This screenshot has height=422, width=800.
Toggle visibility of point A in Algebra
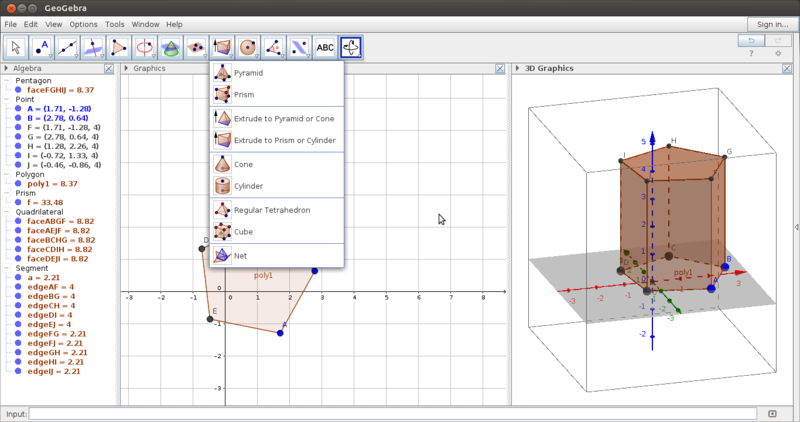(18, 109)
